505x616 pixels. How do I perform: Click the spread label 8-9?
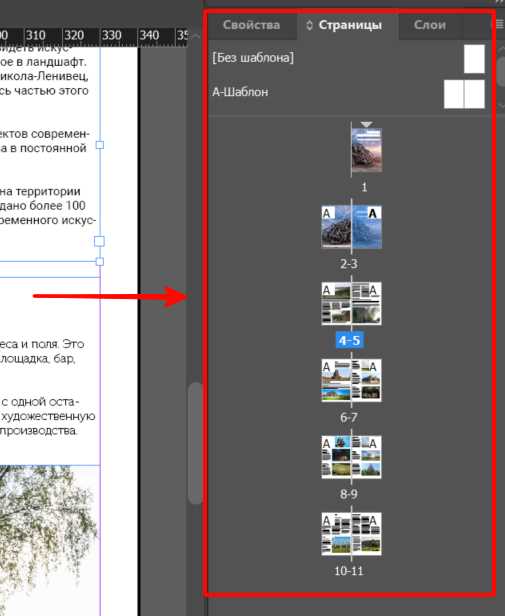coord(349,494)
